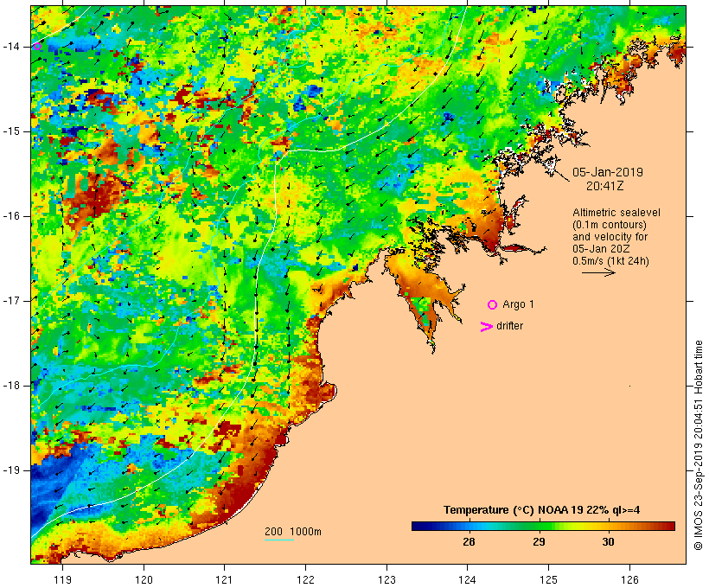Click the 'Altimetric sealevel' caption text
The width and height of the screenshot is (709, 588).
pos(616,213)
